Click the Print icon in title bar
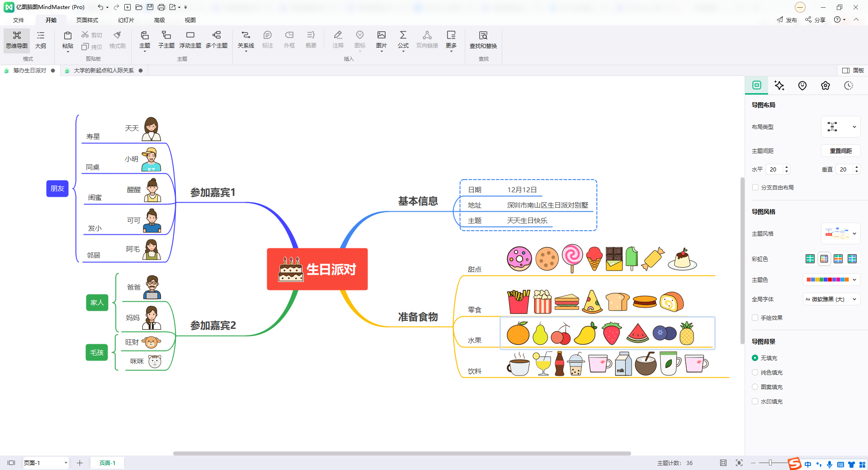 coord(161,7)
